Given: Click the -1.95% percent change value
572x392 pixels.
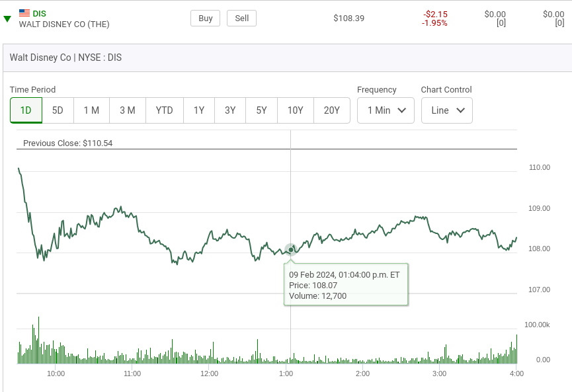Looking at the screenshot, I should (x=434, y=23).
